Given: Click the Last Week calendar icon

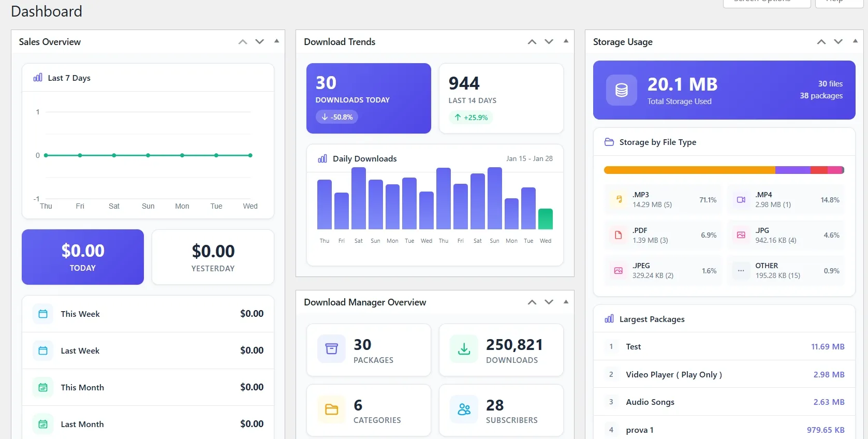Looking at the screenshot, I should click(43, 350).
